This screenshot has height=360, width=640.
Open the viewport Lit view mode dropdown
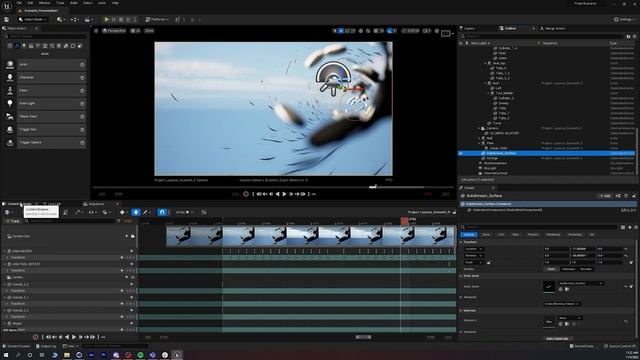(x=135, y=31)
